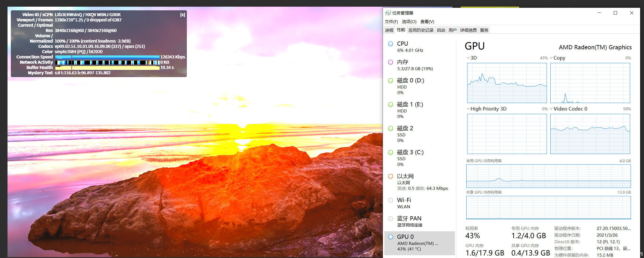This screenshot has width=644, height=258.
Task: Click the 共享 GPU 内存利用率 graph
Action: tap(548, 208)
